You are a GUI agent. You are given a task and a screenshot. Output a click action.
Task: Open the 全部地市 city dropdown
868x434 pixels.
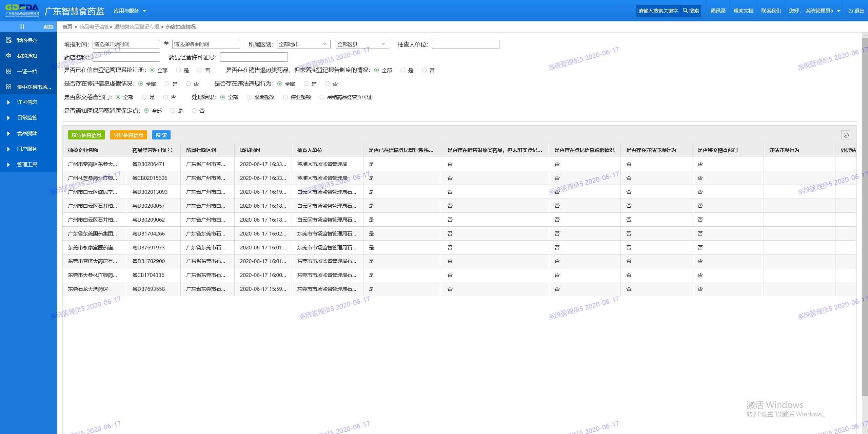click(303, 44)
